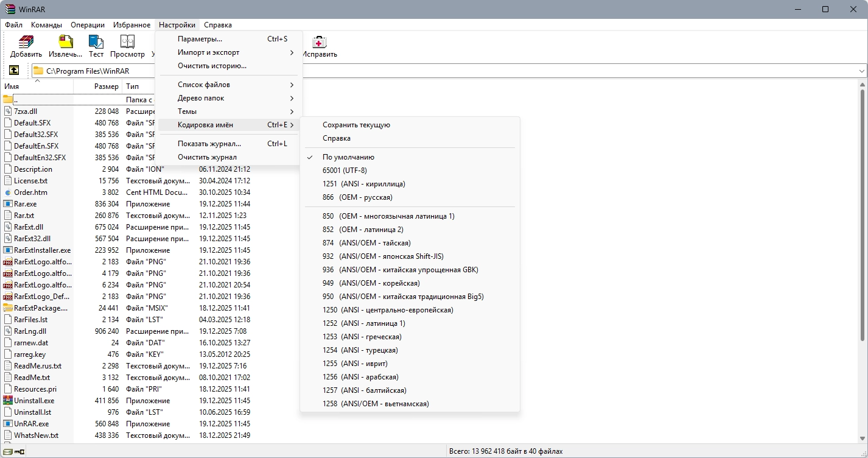Choose 1255 (ANSI - иврит) encoding
Image resolution: width=868 pixels, height=458 pixels.
point(410,364)
